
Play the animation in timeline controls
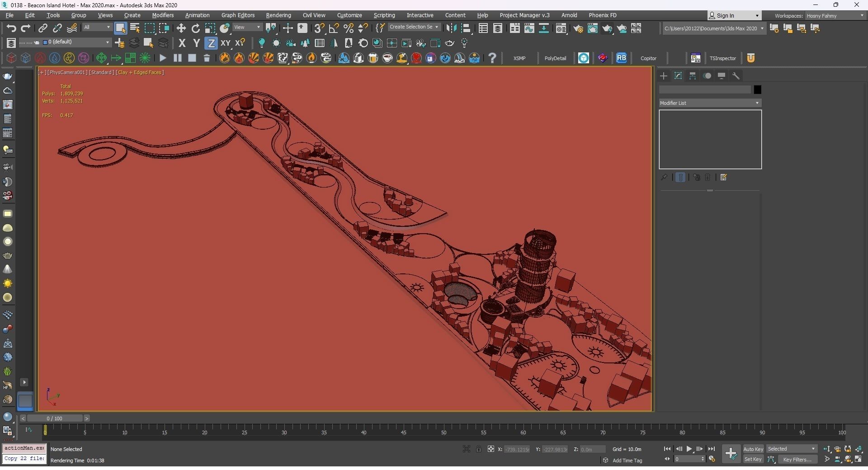pos(689,449)
